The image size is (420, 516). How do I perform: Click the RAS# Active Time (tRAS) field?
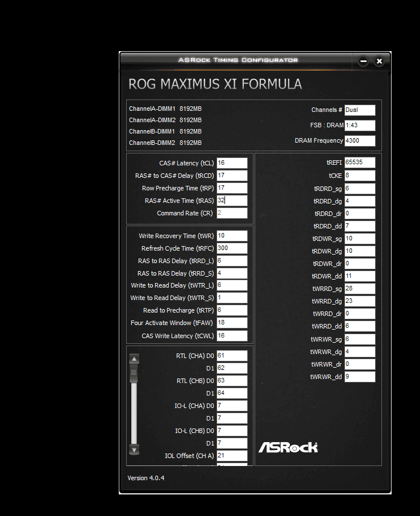[x=232, y=201]
